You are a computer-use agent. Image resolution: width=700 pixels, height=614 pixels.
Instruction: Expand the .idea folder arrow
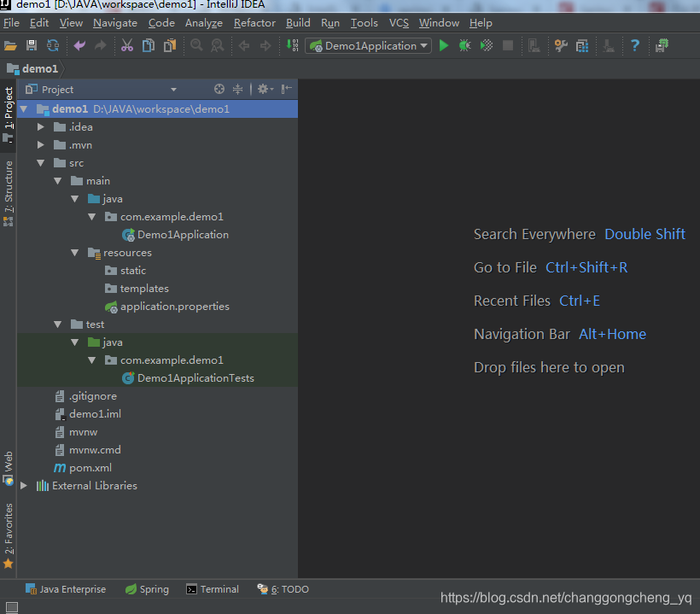coord(41,127)
